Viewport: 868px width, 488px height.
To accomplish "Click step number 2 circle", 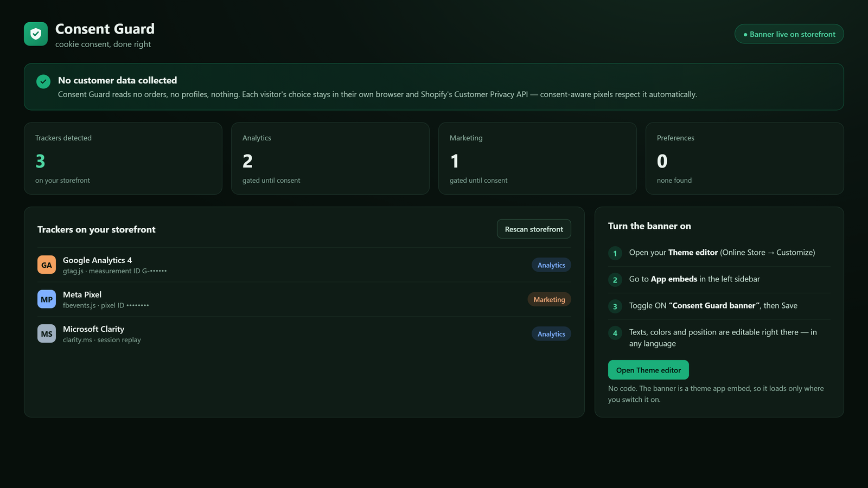I will pos(615,280).
